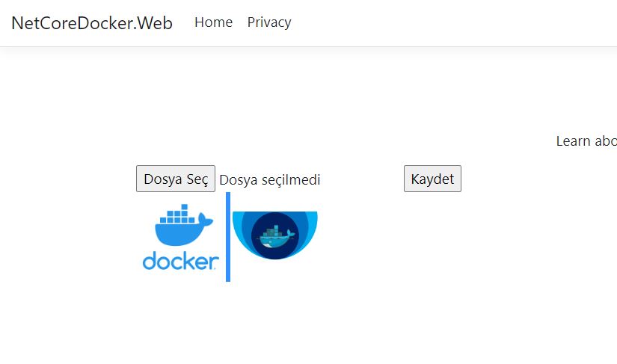The image size is (617, 364).
Task: Click the "docker" wordmark text under the whale
Action: click(x=180, y=261)
